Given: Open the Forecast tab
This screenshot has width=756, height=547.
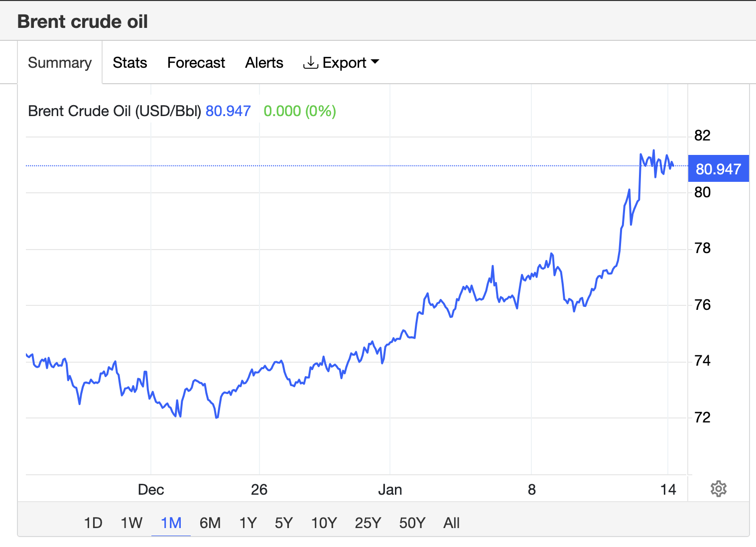Looking at the screenshot, I should coord(196,63).
